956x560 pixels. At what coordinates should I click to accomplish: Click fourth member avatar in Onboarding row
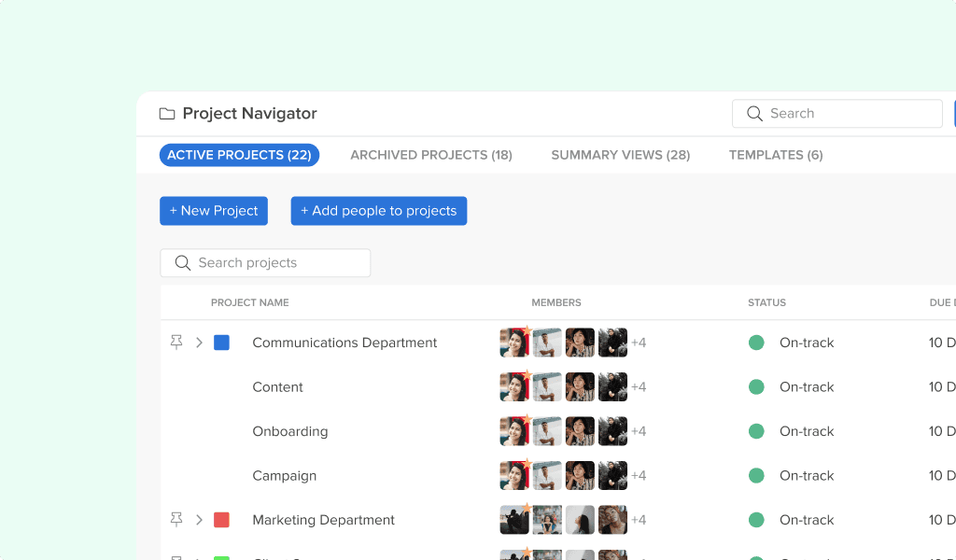612,431
